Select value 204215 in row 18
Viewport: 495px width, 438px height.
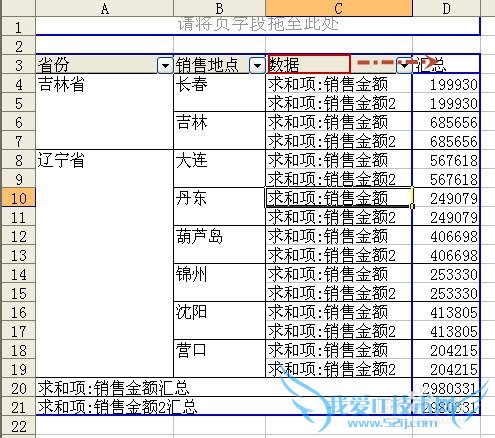[446, 350]
